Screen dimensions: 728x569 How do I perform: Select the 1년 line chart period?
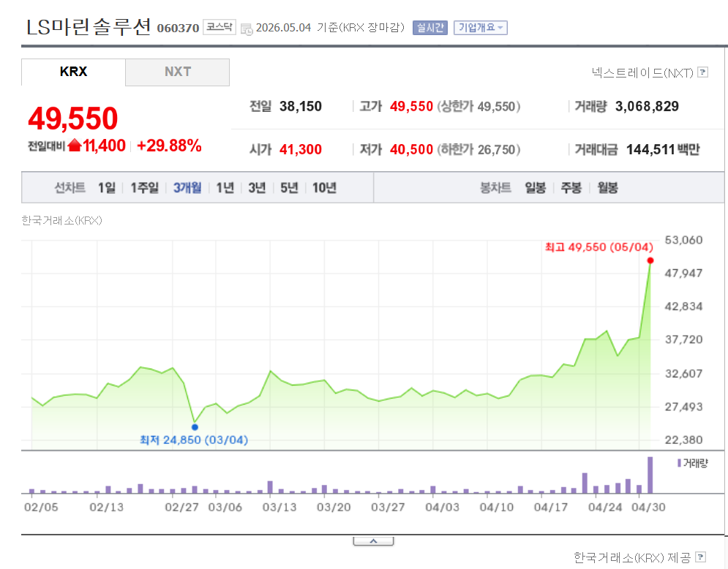[225, 188]
